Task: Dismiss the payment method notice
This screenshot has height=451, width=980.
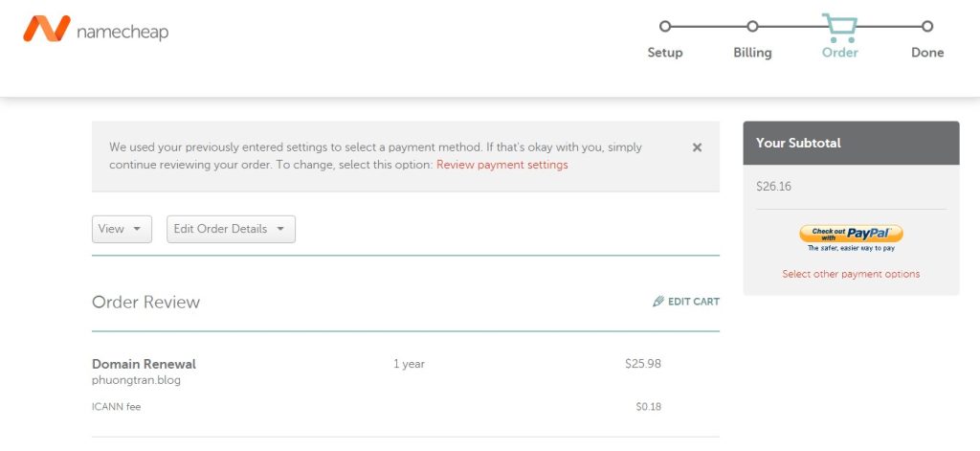Action: coord(697,147)
